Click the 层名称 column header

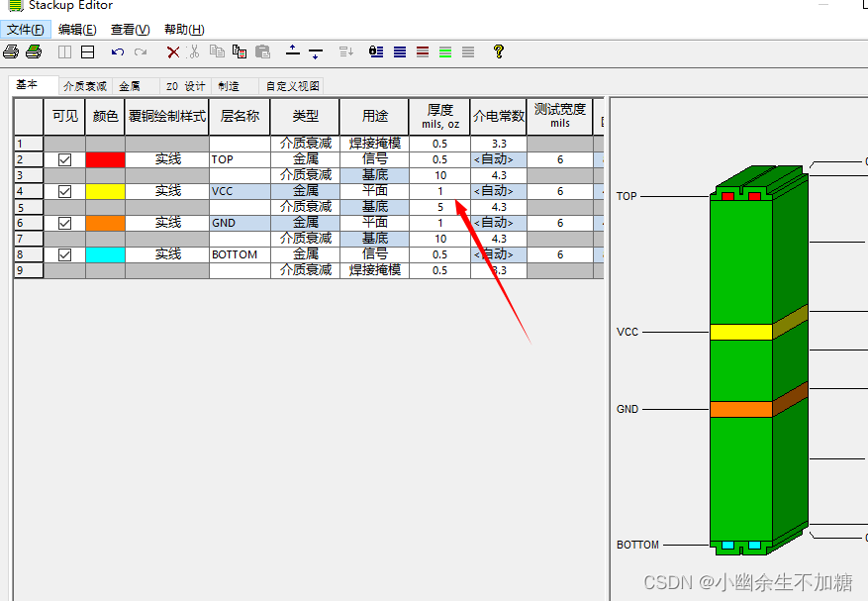[240, 116]
